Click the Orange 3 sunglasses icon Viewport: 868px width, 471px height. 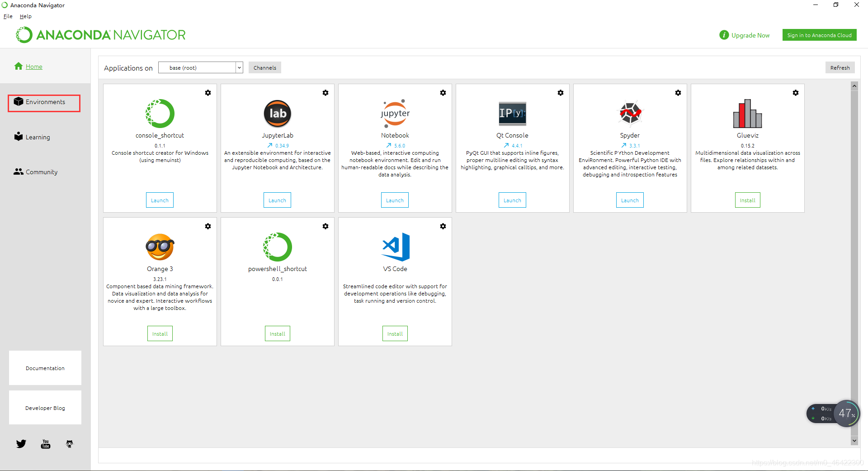160,247
